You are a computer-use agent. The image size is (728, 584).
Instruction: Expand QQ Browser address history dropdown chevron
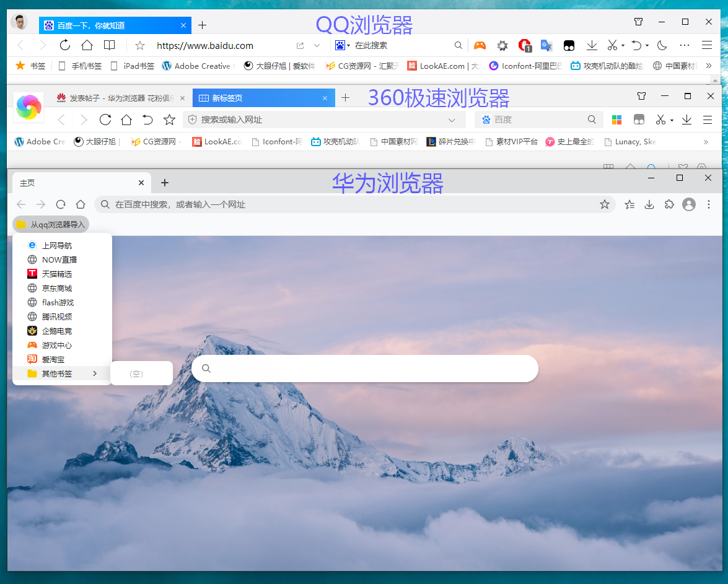coord(317,45)
